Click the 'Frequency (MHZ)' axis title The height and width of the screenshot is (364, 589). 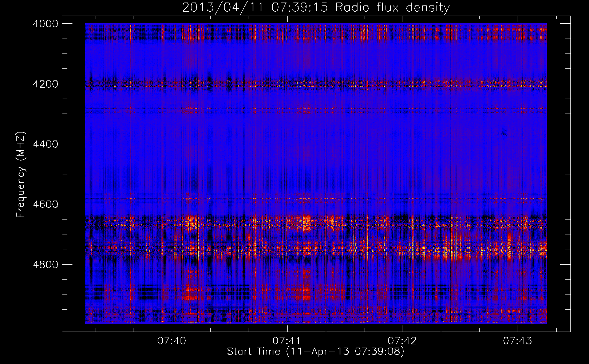tap(21, 175)
